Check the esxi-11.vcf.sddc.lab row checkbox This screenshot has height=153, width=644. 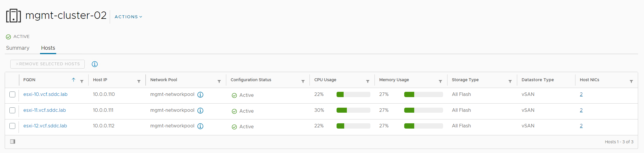click(12, 110)
